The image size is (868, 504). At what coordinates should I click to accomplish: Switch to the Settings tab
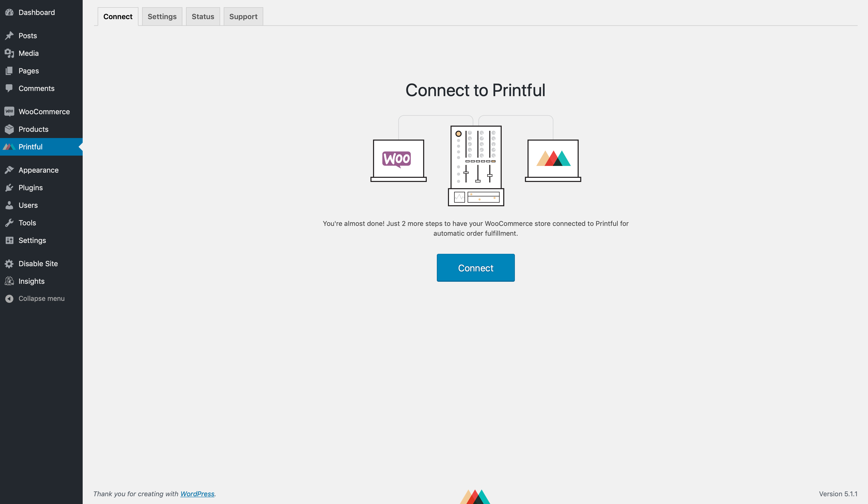(162, 16)
